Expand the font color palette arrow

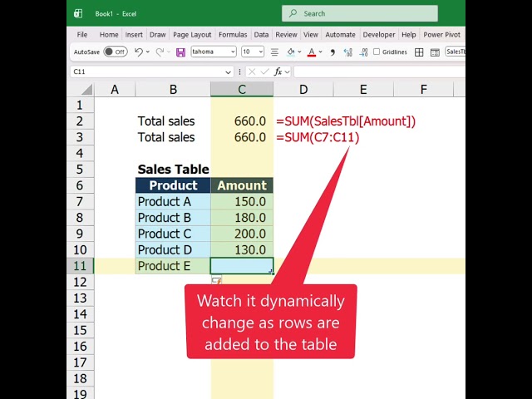tap(320, 52)
